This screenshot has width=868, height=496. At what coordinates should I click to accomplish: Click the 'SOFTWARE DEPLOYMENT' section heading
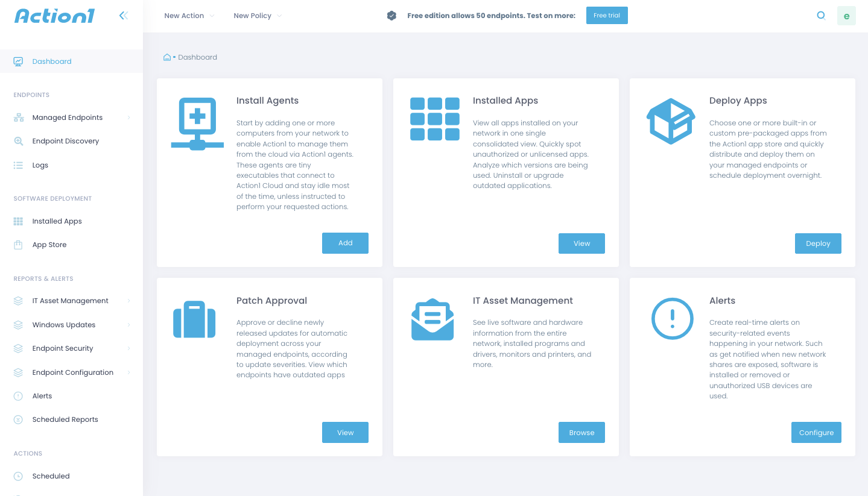click(x=52, y=198)
